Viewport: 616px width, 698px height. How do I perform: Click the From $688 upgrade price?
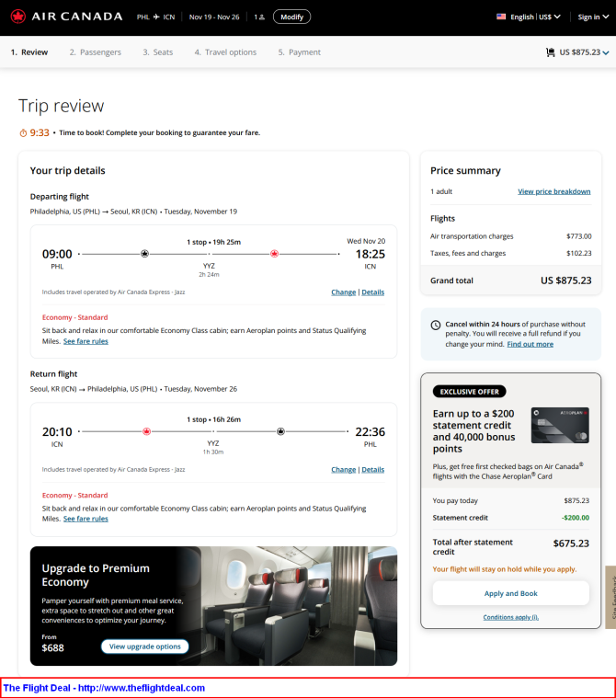coord(53,644)
